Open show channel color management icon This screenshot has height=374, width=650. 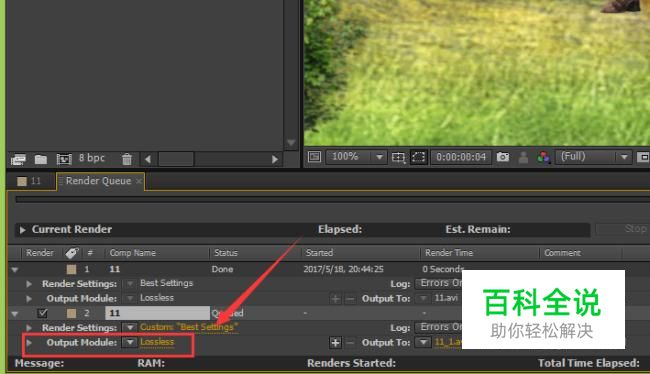543,157
